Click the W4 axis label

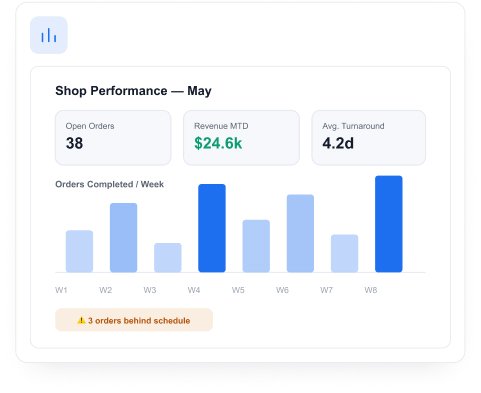point(194,290)
